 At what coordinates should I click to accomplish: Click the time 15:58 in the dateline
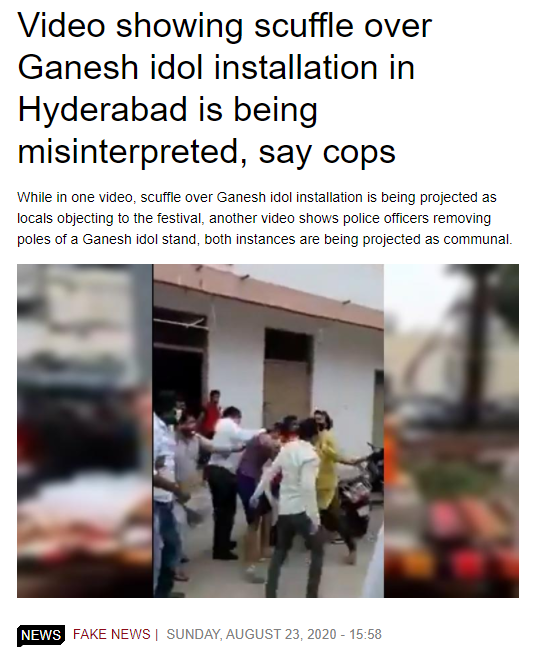click(365, 634)
